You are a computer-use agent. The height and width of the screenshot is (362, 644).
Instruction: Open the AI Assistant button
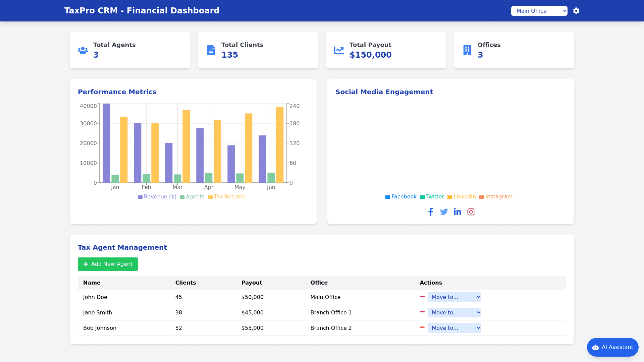pyautogui.click(x=612, y=347)
